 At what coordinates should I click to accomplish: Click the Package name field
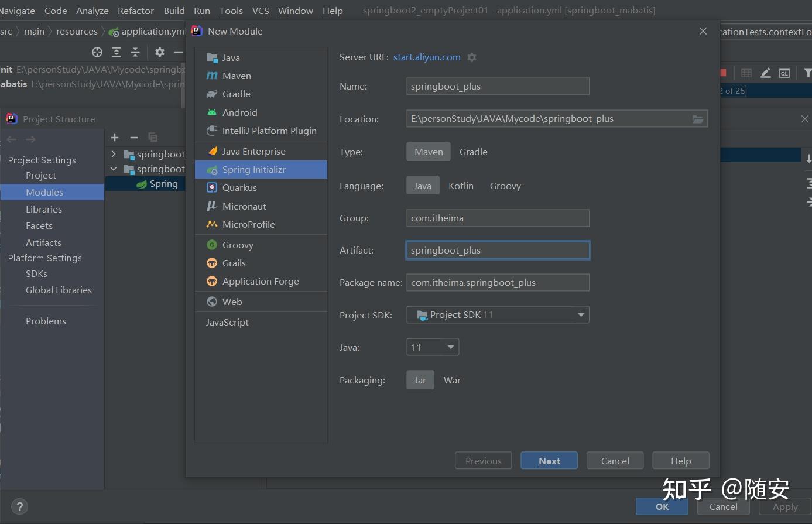[498, 282]
